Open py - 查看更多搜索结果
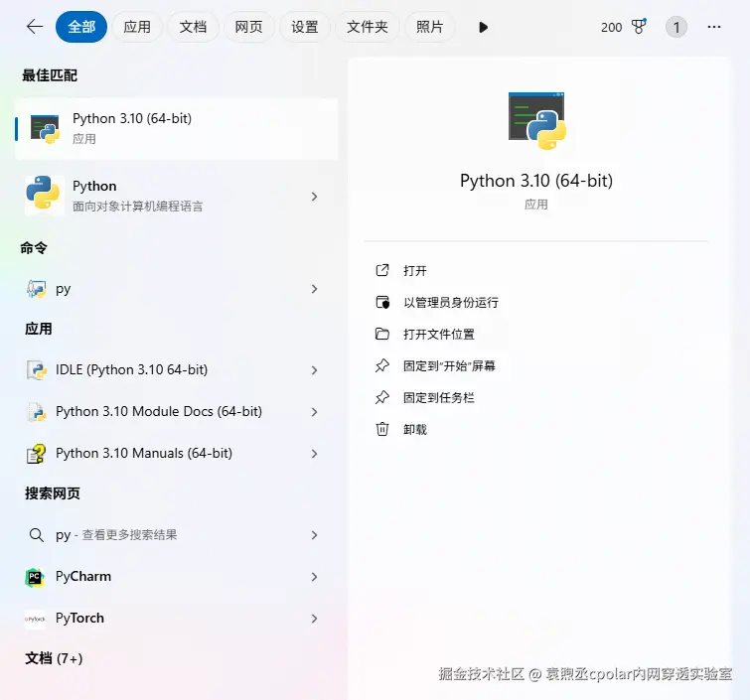The height and width of the screenshot is (700, 750). pos(163,534)
